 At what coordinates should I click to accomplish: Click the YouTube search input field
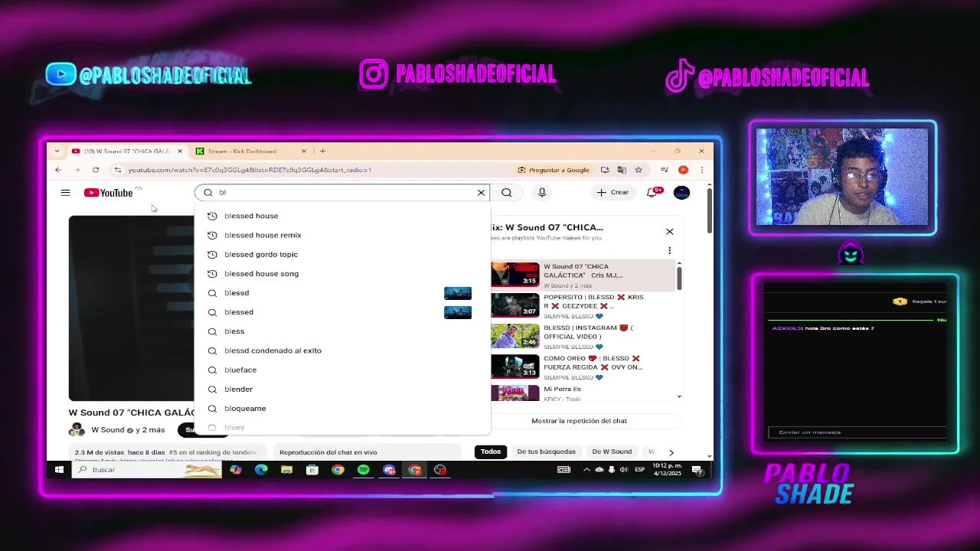click(x=343, y=193)
